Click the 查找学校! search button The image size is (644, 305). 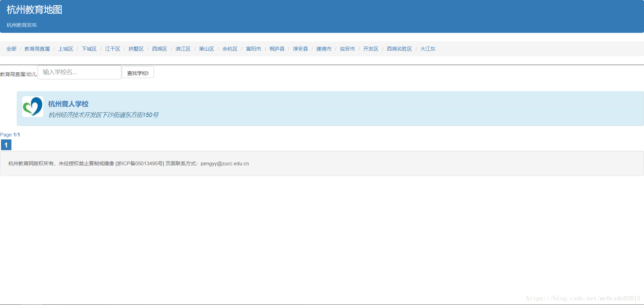138,72
